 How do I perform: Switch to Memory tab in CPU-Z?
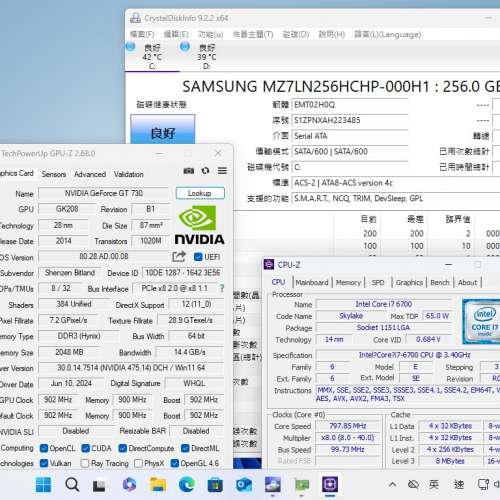348,283
